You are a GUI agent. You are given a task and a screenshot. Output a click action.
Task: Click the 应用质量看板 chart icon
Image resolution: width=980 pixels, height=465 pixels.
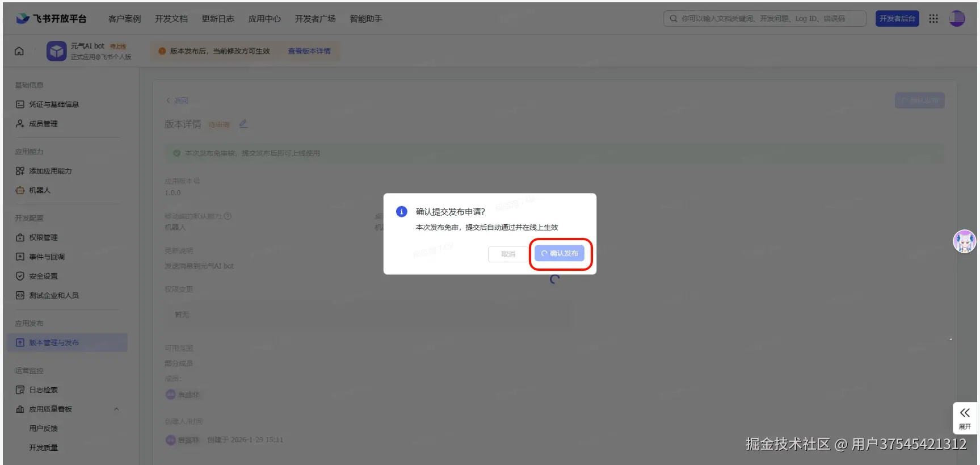[x=20, y=409]
